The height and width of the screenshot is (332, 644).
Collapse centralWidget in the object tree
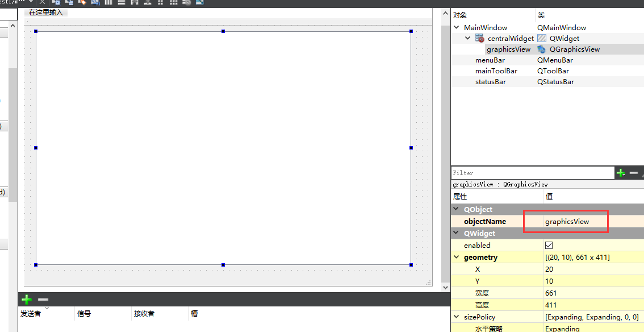click(x=467, y=38)
